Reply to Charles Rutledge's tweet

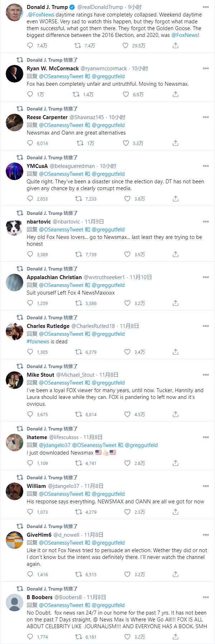point(30,352)
